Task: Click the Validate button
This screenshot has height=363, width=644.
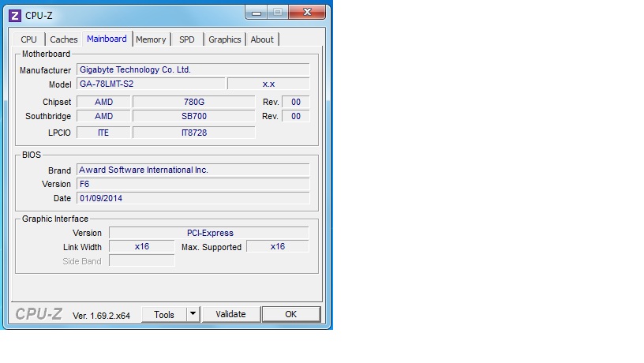Action: (230, 314)
